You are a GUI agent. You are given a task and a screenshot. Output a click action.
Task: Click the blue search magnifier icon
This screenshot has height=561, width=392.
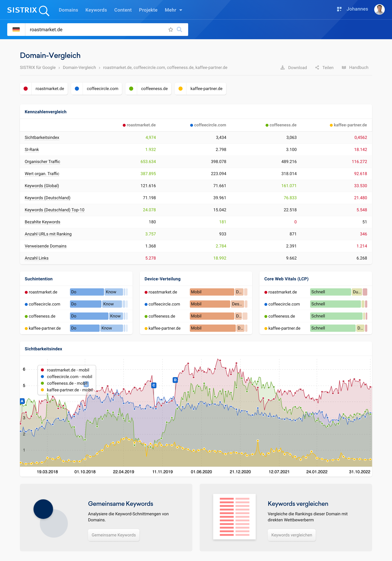click(179, 30)
